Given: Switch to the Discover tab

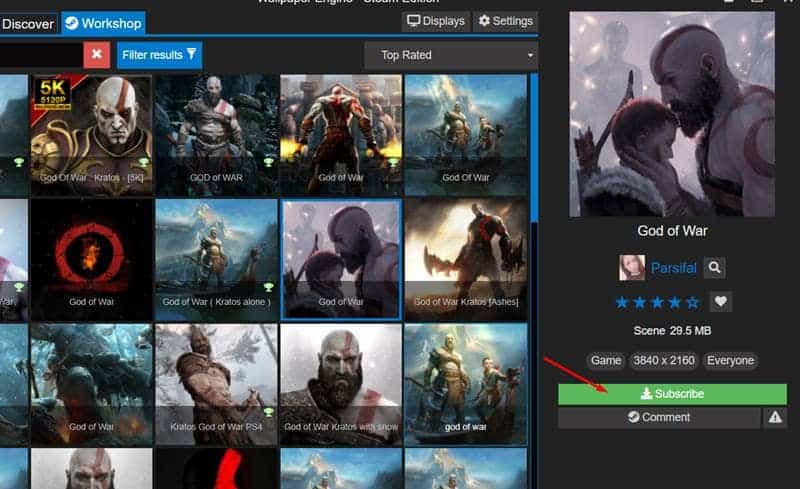Looking at the screenshot, I should pyautogui.click(x=28, y=24).
